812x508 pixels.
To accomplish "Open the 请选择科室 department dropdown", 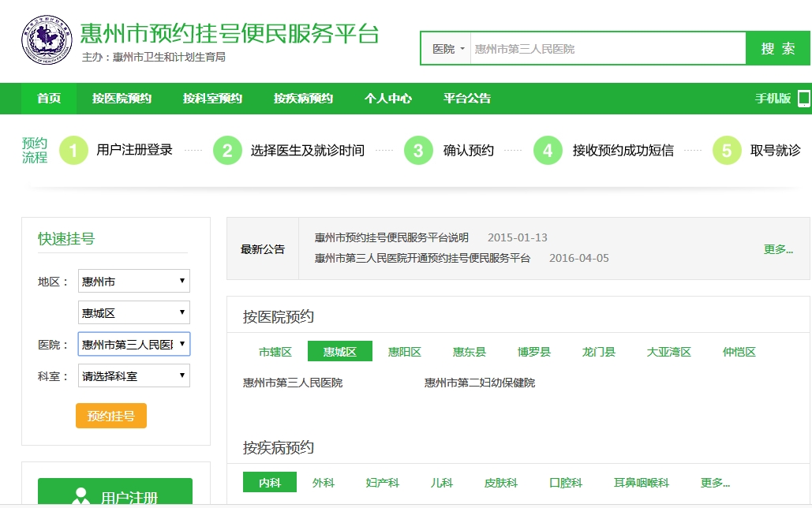I will tap(133, 376).
